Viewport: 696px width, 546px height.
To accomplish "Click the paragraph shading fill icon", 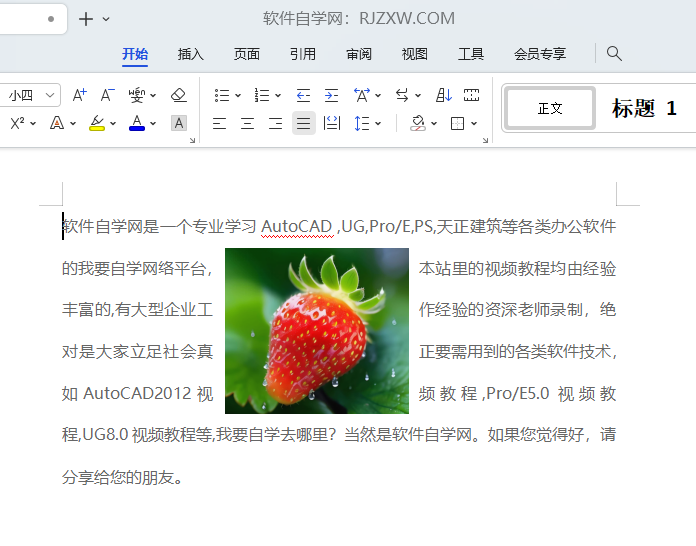I will (x=418, y=123).
